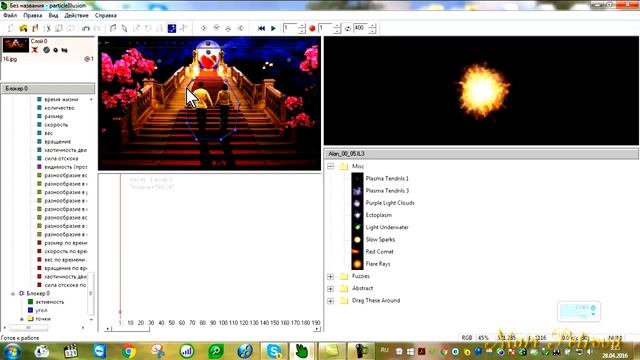The height and width of the screenshot is (360, 640).
Task: Click the Undo arrow toolbar icon
Action: pos(86,28)
